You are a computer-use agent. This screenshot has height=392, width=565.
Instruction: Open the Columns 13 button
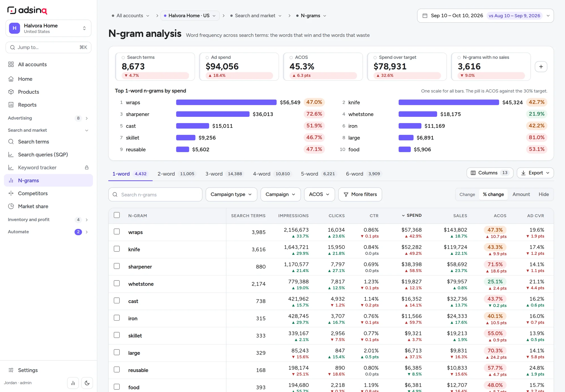tap(490, 173)
